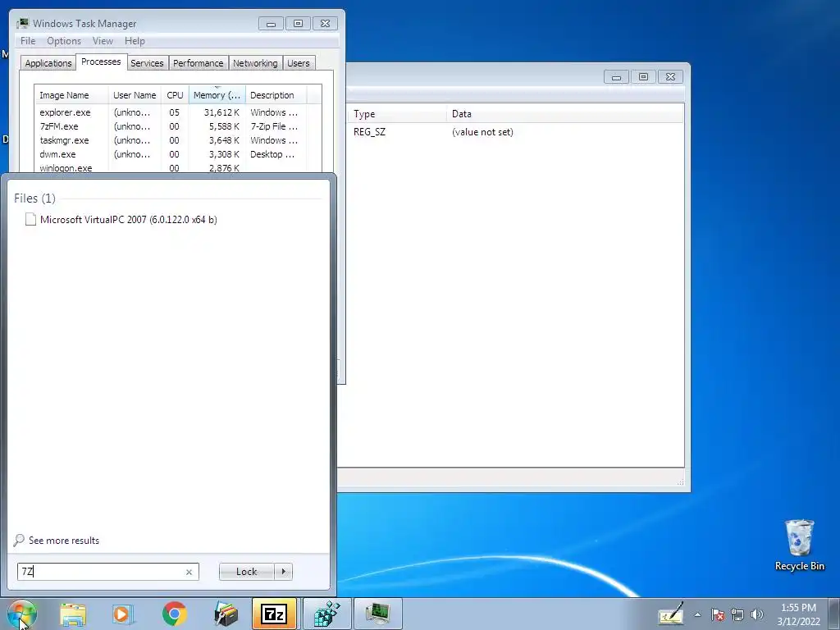The width and height of the screenshot is (840, 630).
Task: Open Windows Explorer from the taskbar
Action: (73, 614)
